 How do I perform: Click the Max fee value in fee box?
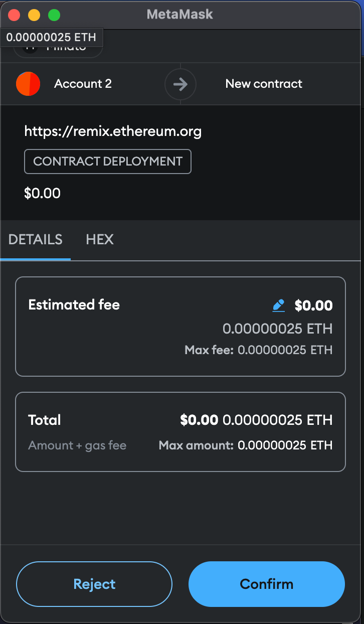coord(285,350)
